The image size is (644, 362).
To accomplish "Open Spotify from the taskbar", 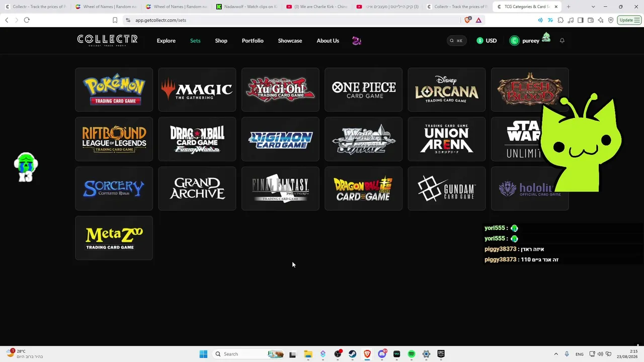I will click(412, 354).
